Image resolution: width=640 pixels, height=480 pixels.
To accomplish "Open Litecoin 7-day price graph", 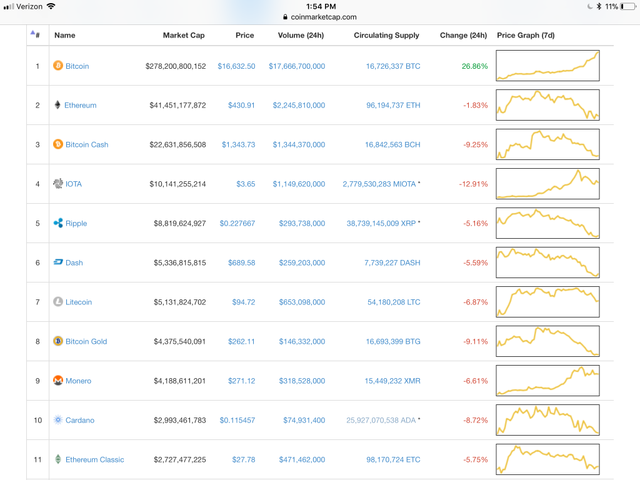I will [x=548, y=302].
